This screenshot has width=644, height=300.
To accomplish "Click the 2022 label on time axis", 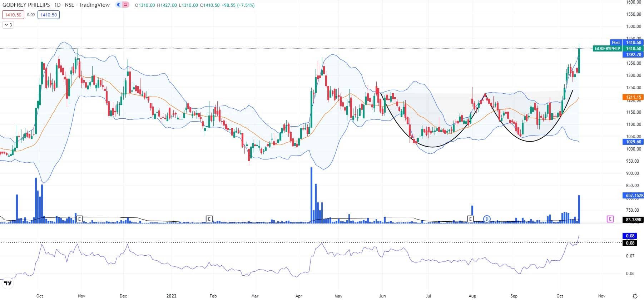I will coord(171,296).
